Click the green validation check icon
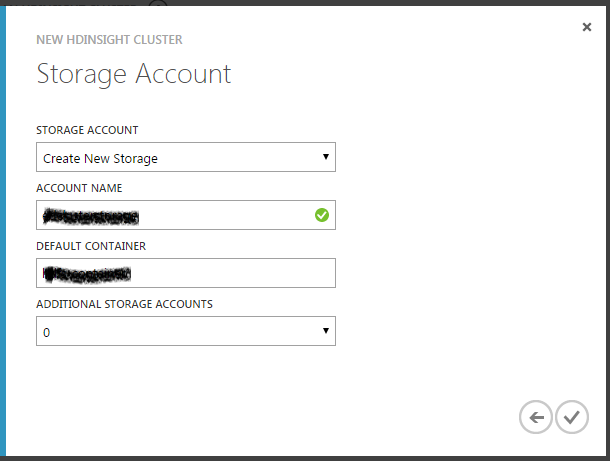Viewport: 610px width, 461px height. [x=321, y=215]
